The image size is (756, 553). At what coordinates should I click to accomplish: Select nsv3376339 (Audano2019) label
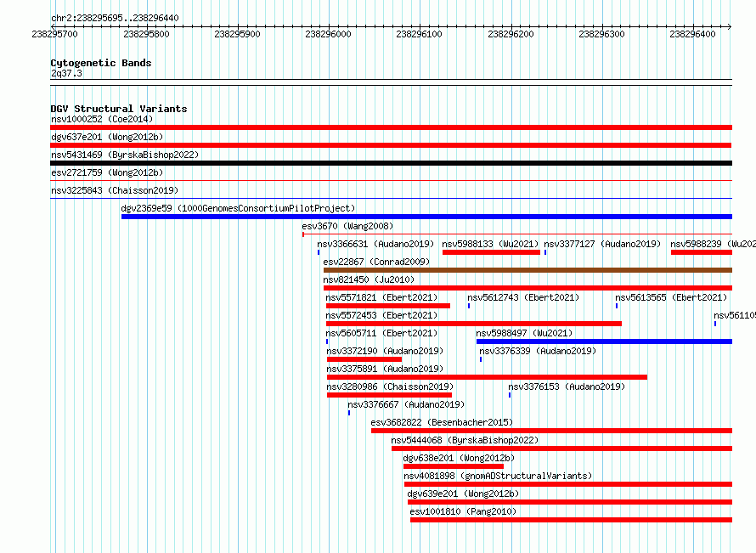(x=538, y=351)
